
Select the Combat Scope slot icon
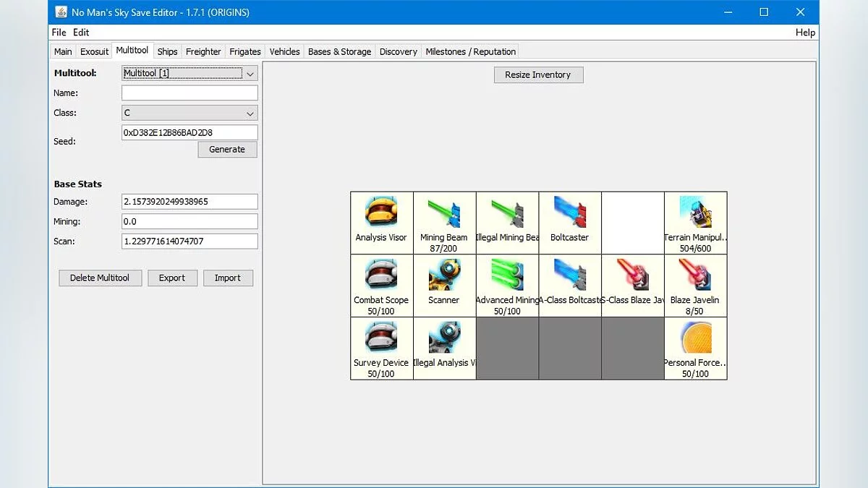(x=381, y=275)
